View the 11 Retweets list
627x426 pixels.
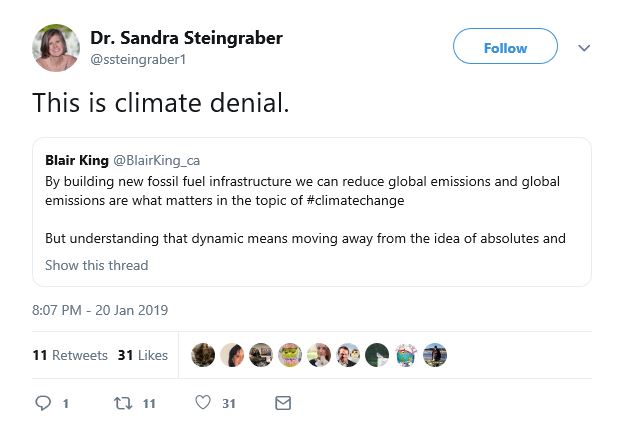tap(70, 355)
